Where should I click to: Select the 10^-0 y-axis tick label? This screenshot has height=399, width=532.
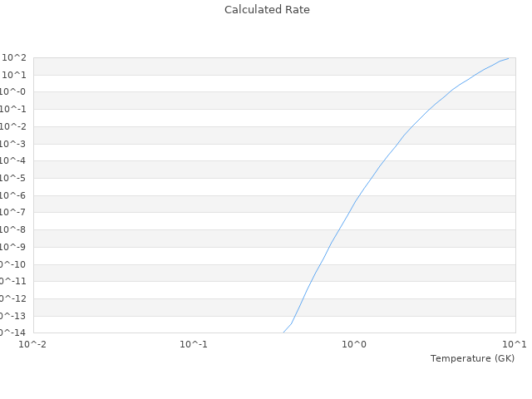coord(14,92)
